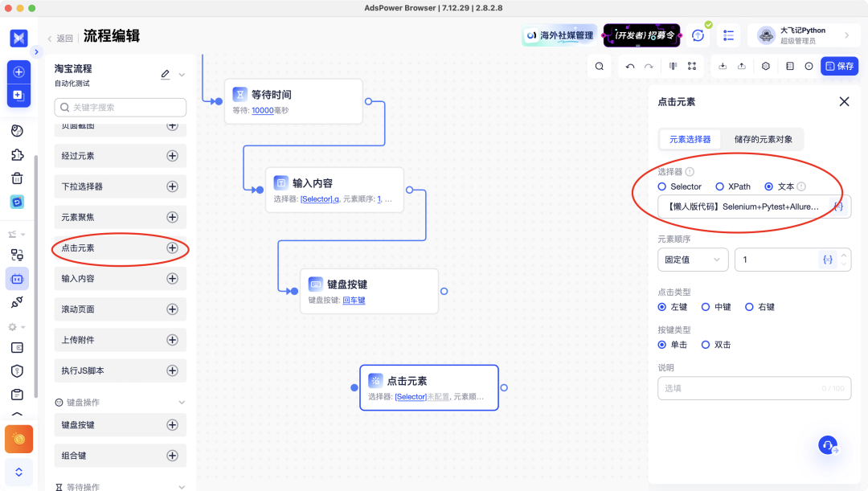
Task: Choose 中键 as the click type
Action: [x=705, y=306]
